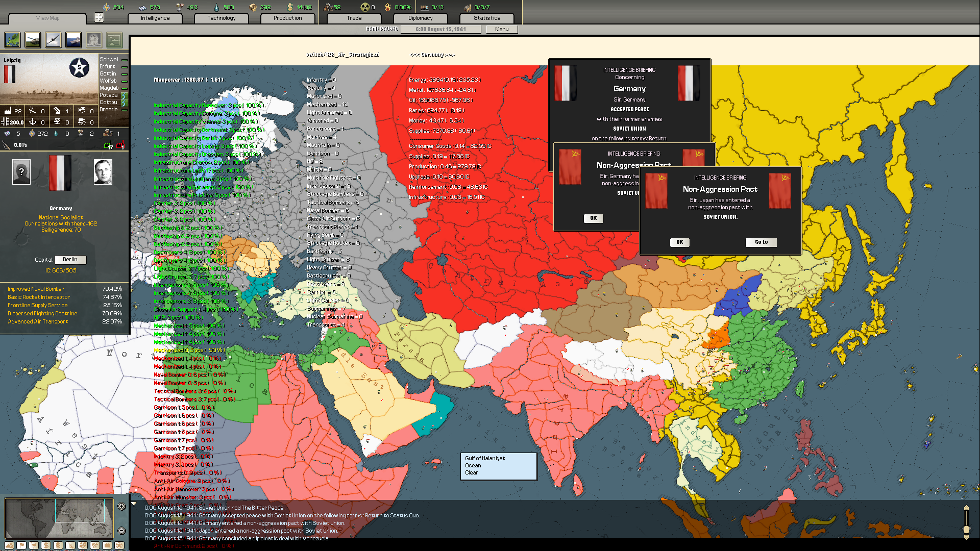Switch to the tank land-units map mode
The image size is (980, 551).
tap(32, 40)
